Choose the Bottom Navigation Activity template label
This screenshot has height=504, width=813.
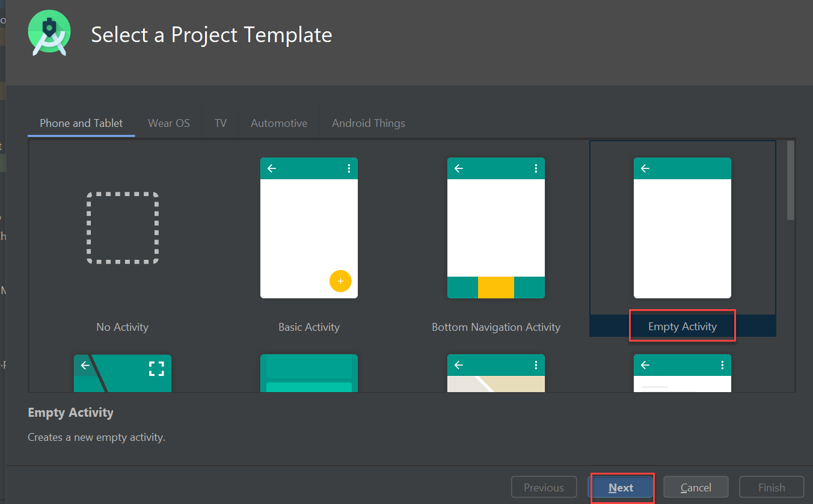(496, 327)
